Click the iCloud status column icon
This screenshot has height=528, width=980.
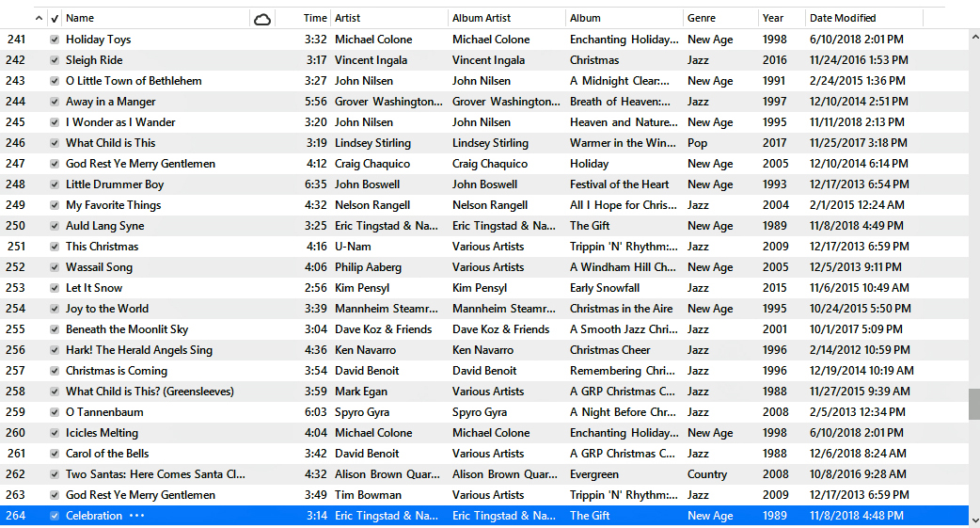262,19
